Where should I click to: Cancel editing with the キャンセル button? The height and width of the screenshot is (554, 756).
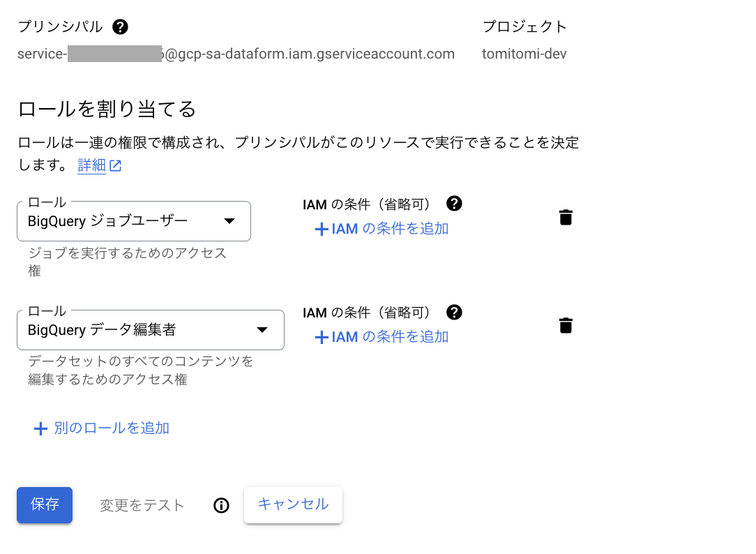[293, 504]
